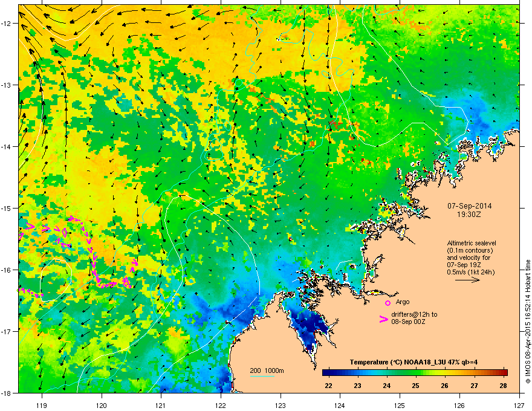
Task: Click the colorbar tick label 27
Action: click(474, 386)
